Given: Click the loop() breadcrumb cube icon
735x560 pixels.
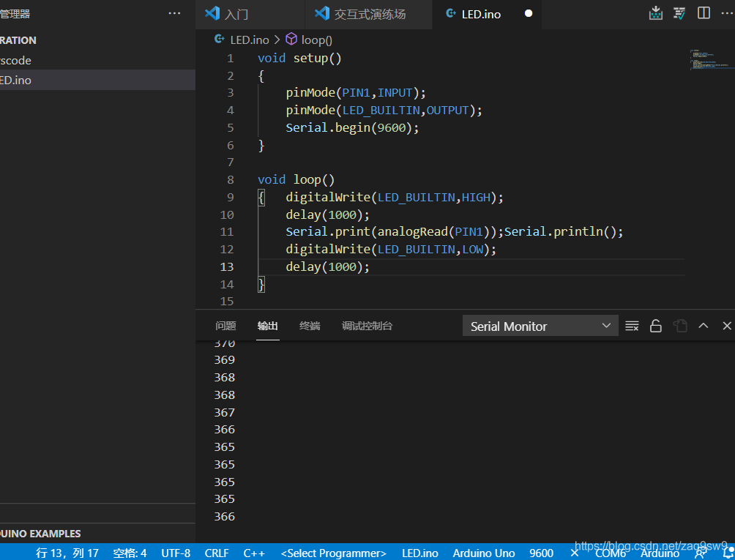Looking at the screenshot, I should tap(291, 40).
